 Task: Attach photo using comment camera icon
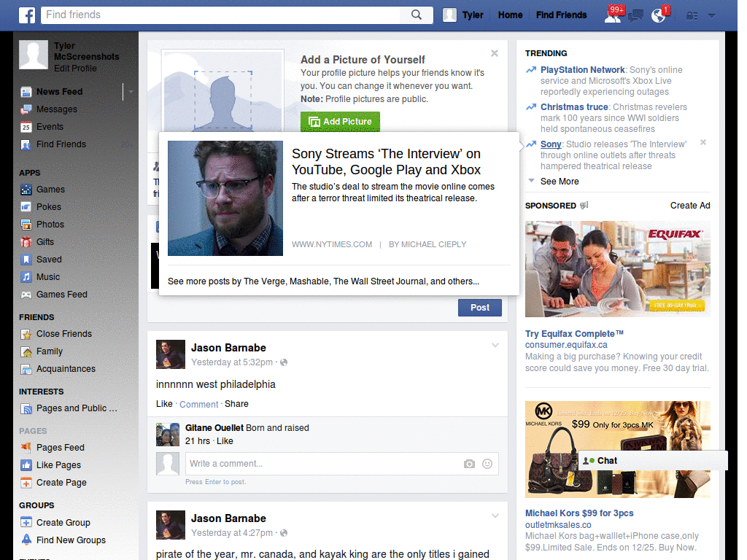coord(469,464)
